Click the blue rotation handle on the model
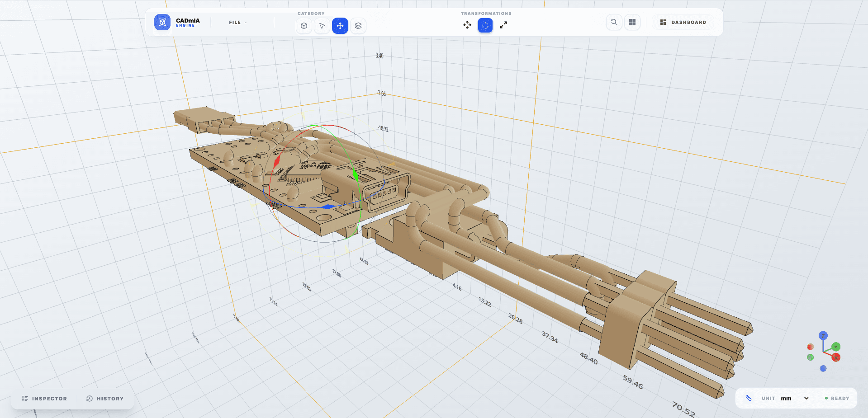Image resolution: width=868 pixels, height=418 pixels. [x=328, y=207]
